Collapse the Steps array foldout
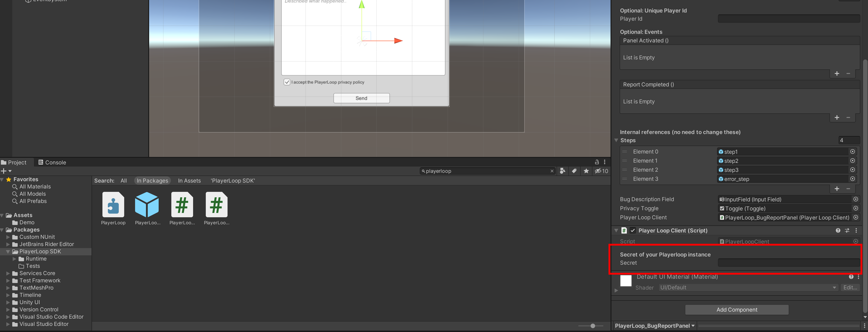Screen dimensions: 868x332 click(616, 140)
